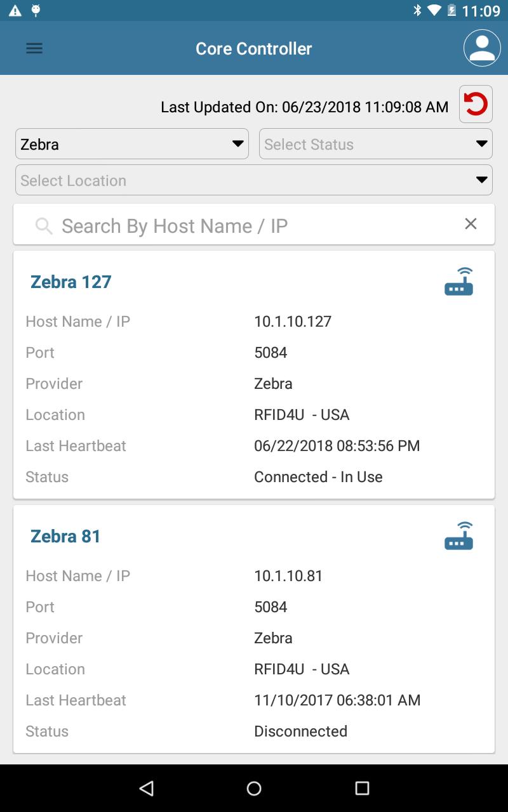This screenshot has height=812, width=508.
Task: Select IP address 10.1.10.81
Action: pyautogui.click(x=288, y=576)
